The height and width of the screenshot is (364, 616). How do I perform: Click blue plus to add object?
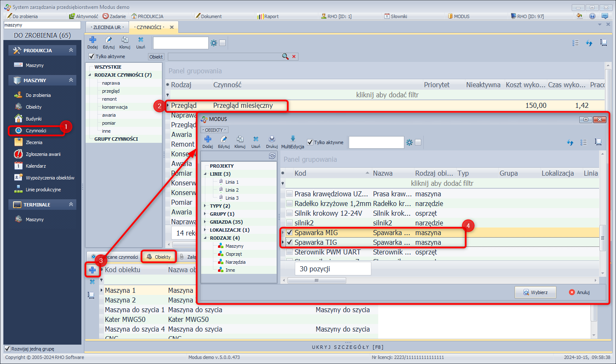coord(92,270)
